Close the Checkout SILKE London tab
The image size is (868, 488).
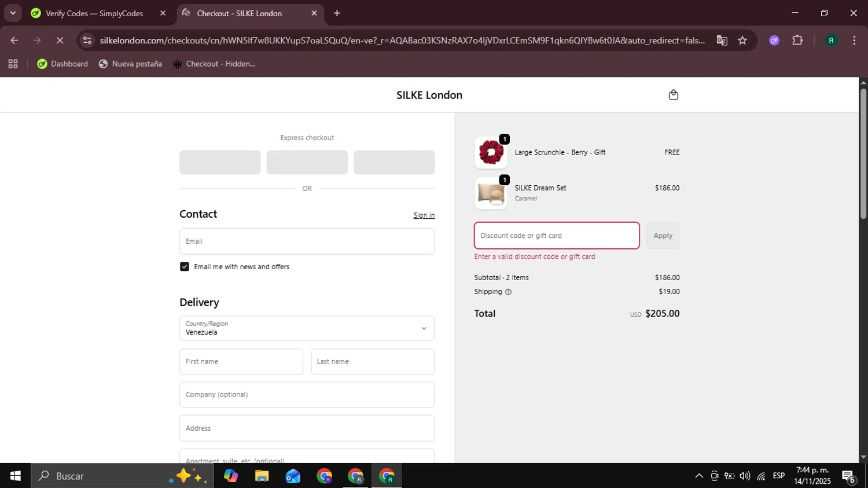point(314,13)
